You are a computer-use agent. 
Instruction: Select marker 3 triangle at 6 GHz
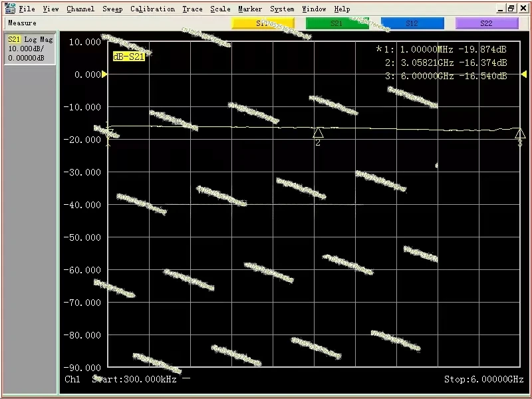(x=520, y=134)
